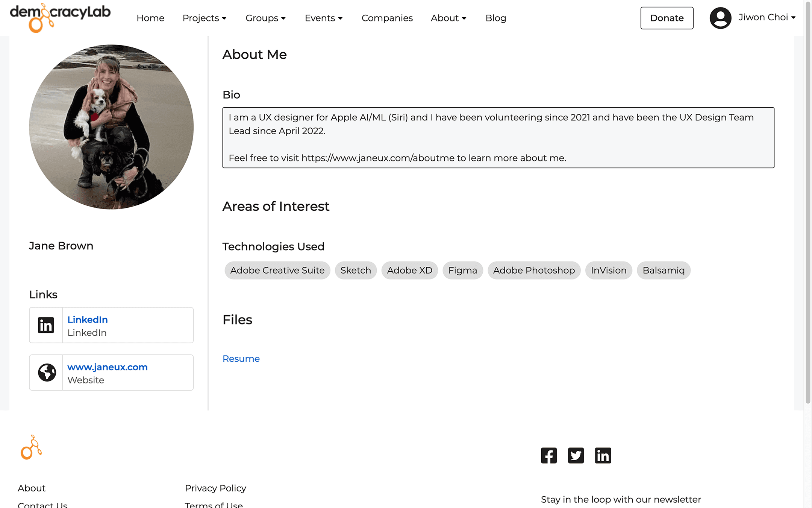Image resolution: width=812 pixels, height=508 pixels.
Task: Open the footer Facebook icon
Action: 549,455
